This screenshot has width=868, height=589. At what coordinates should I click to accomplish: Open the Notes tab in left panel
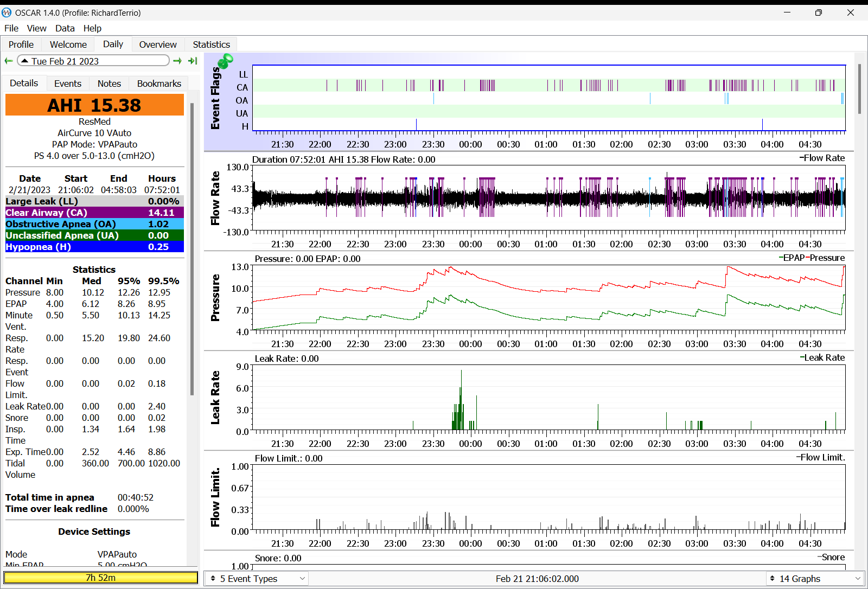coord(109,84)
